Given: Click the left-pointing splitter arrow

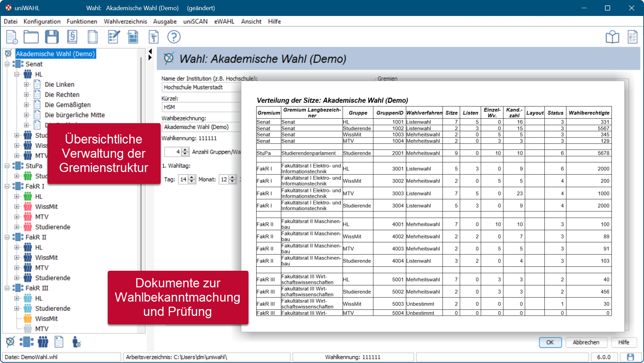Looking at the screenshot, I should click(x=150, y=51).
